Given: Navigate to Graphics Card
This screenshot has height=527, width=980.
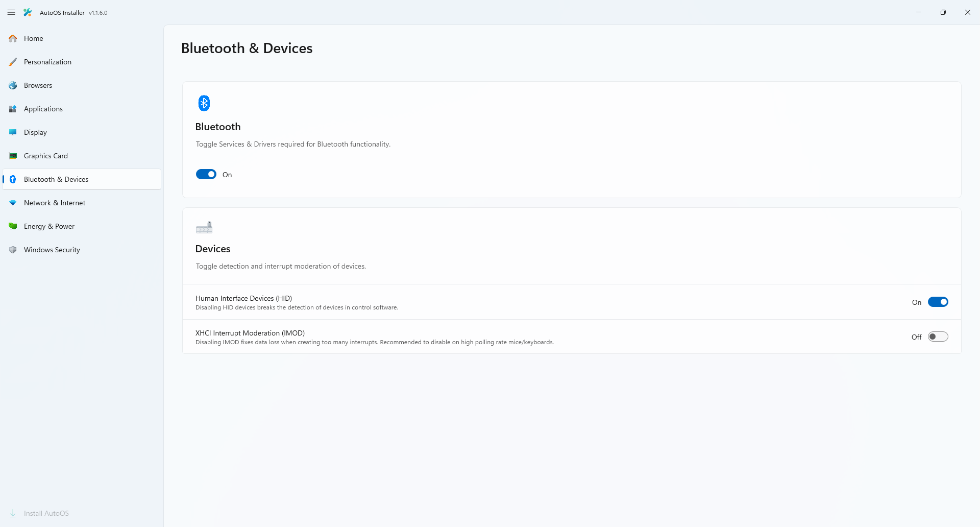Looking at the screenshot, I should point(82,156).
